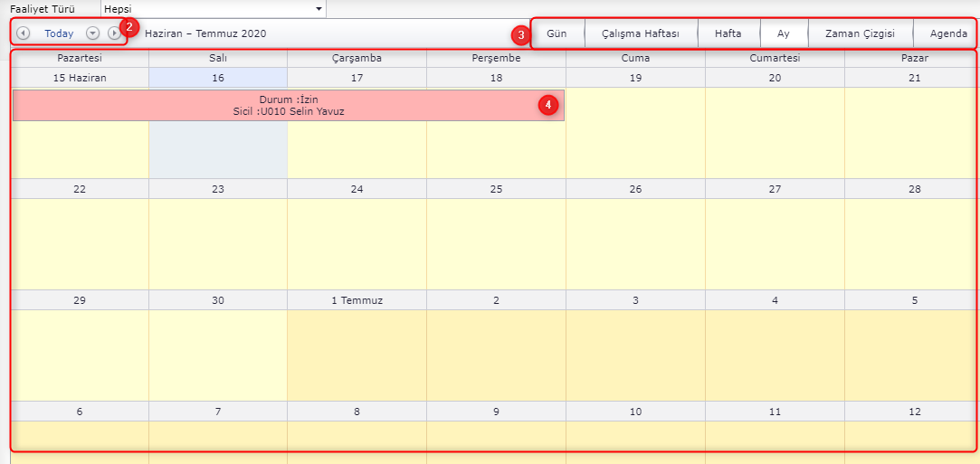
Task: Select day 25 header
Action: [x=496, y=189]
